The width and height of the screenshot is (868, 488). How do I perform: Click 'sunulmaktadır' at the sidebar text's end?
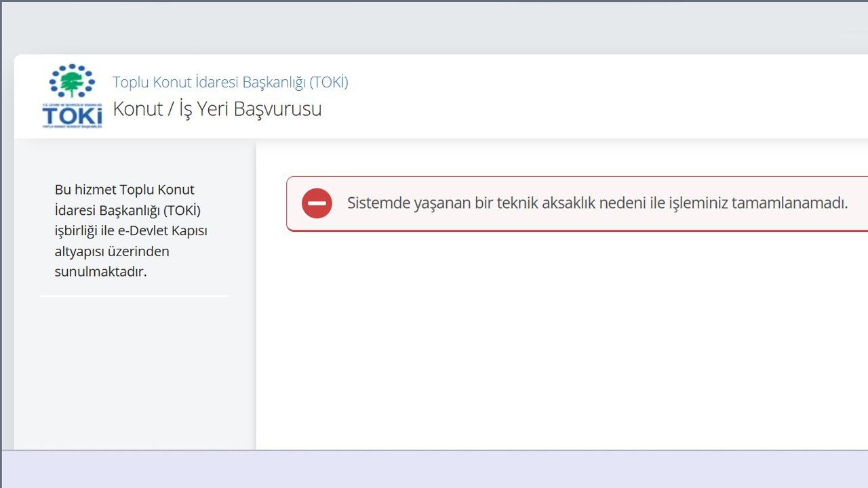(100, 272)
